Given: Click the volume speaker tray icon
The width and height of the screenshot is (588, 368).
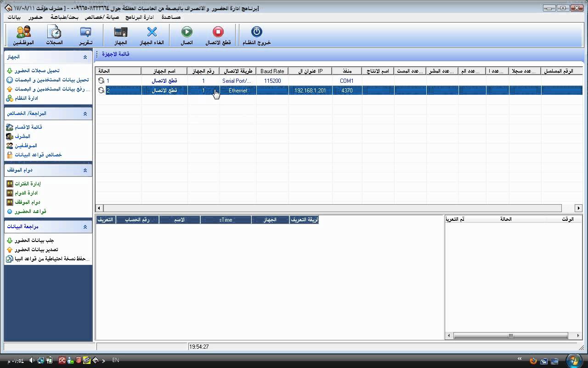Looking at the screenshot, I should pos(32,361).
